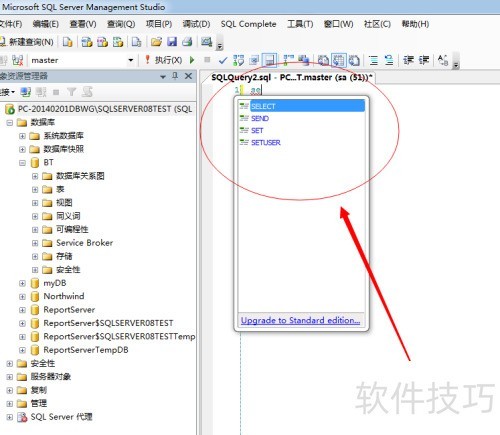Open the SQL Complete menu
Screen dimensions: 500x435
point(249,24)
